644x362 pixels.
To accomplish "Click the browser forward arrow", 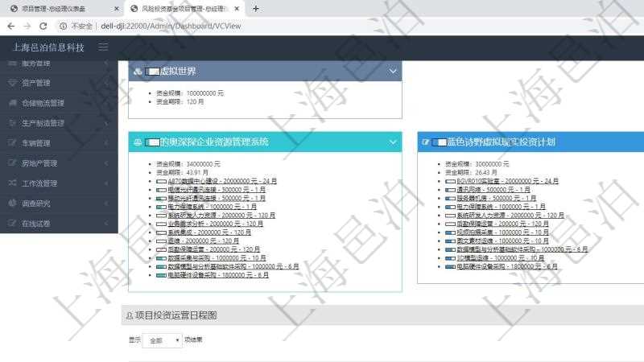I will 27,26.
